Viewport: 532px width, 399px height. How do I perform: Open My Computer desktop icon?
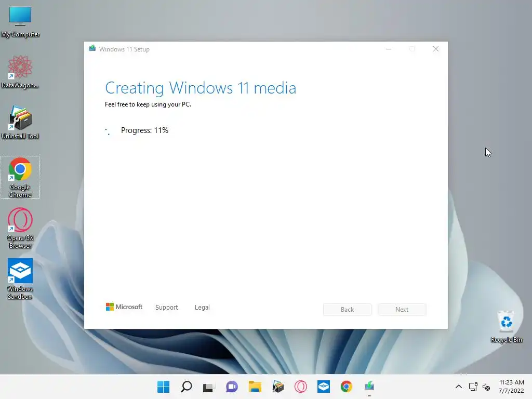pos(20,21)
